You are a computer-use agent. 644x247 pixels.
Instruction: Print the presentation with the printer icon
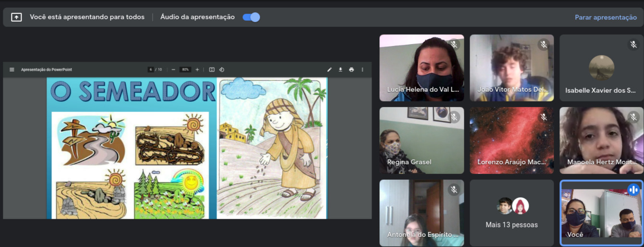(352, 70)
